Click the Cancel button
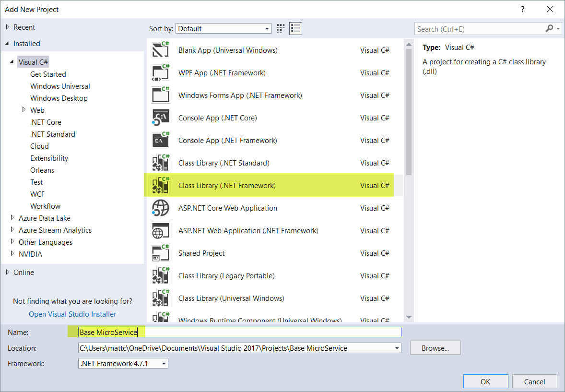565x392 pixels. pos(534,381)
